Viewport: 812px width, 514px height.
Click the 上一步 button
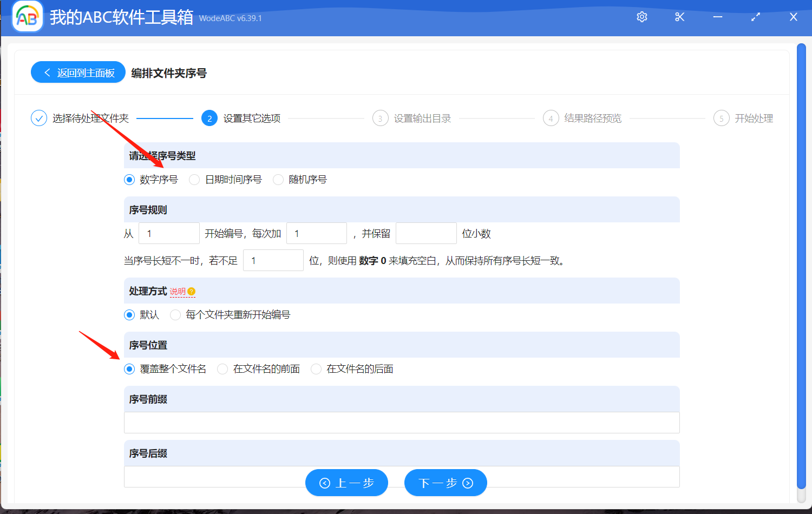(x=346, y=483)
